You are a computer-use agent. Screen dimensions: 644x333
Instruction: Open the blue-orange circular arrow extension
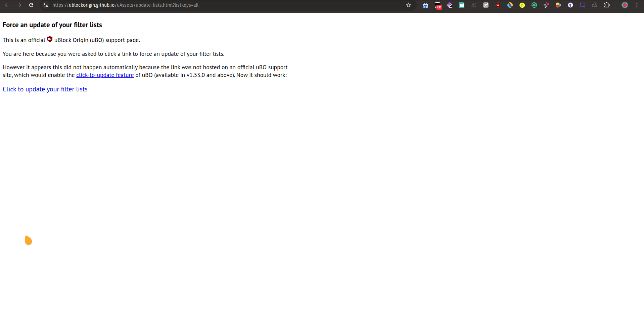(x=510, y=5)
